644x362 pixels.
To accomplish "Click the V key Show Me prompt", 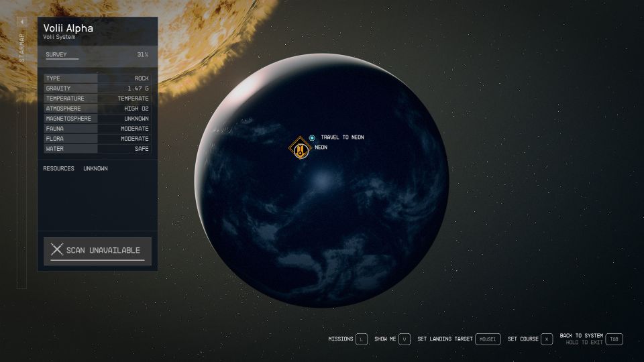I will point(404,339).
